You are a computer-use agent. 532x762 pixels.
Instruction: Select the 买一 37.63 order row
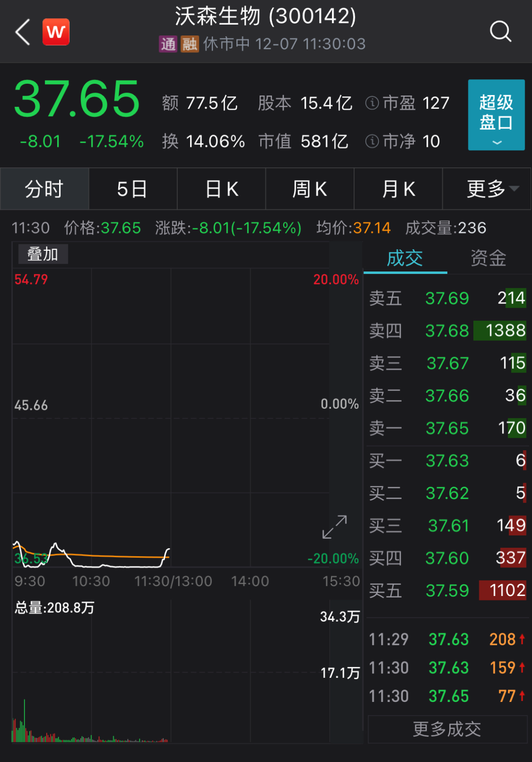pos(447,461)
